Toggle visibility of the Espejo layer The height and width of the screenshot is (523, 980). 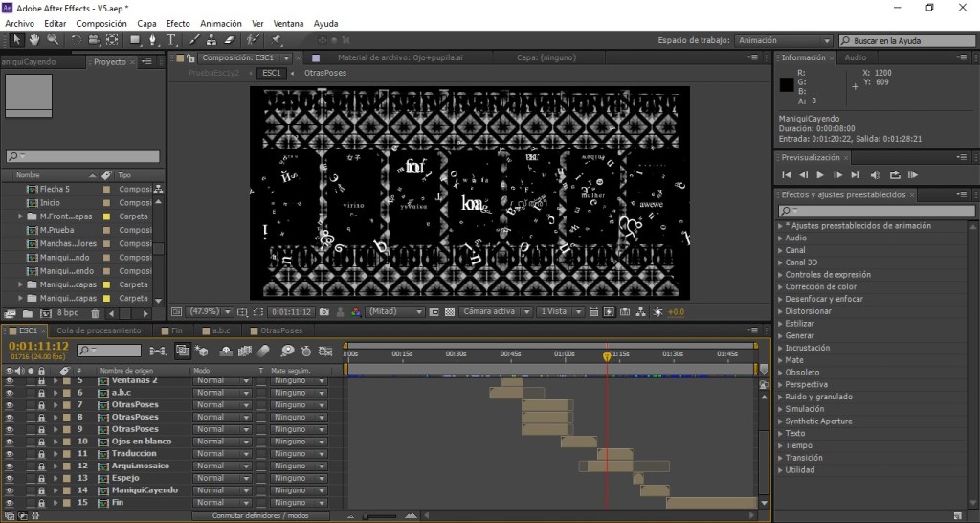[10, 478]
